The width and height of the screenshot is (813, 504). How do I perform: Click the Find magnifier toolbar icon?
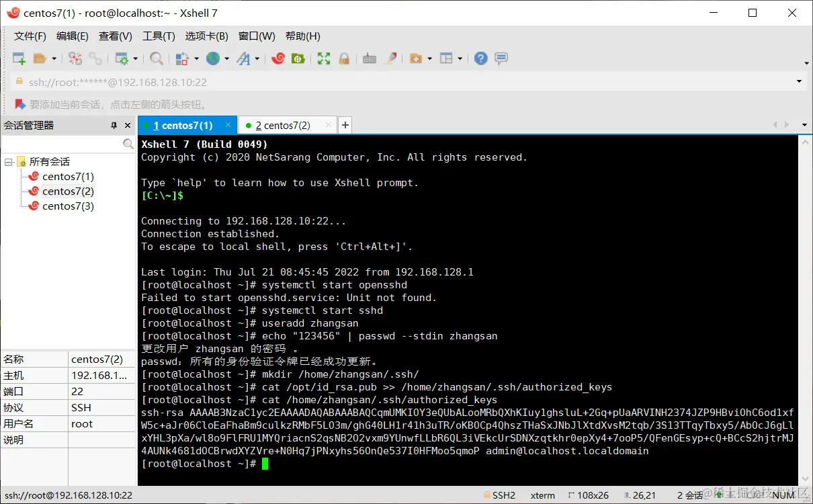[157, 59]
